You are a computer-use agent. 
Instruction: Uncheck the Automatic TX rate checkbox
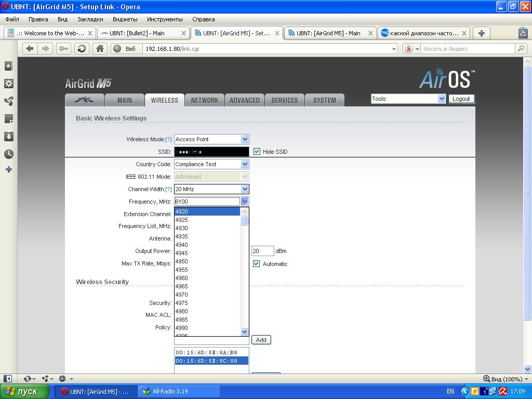(256, 264)
